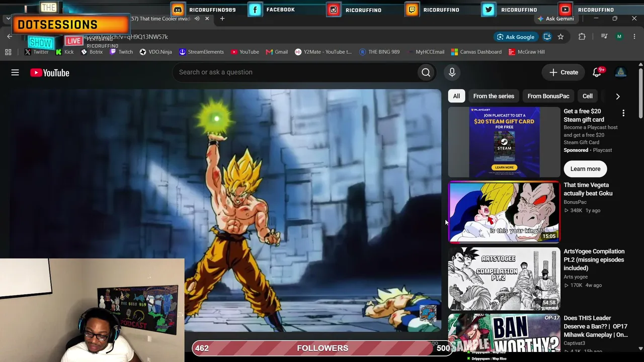Click the ArtsYogee Compilation thumbnail
The height and width of the screenshot is (362, 644).
click(x=504, y=279)
